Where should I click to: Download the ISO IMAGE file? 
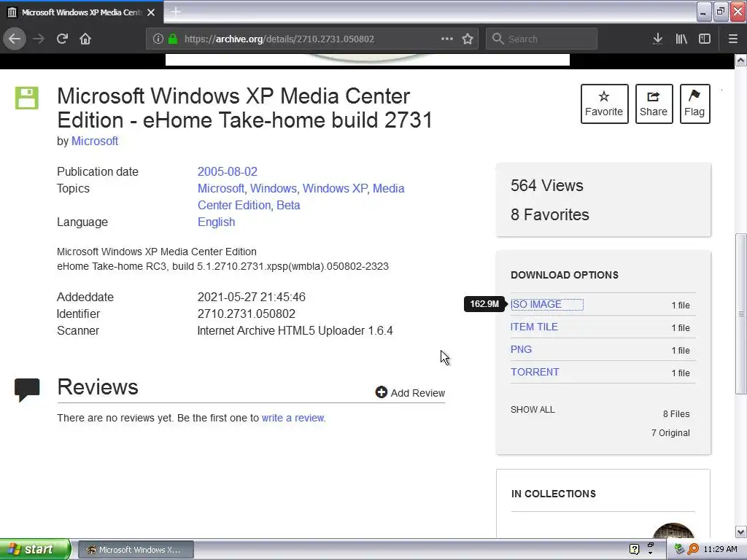tap(536, 304)
